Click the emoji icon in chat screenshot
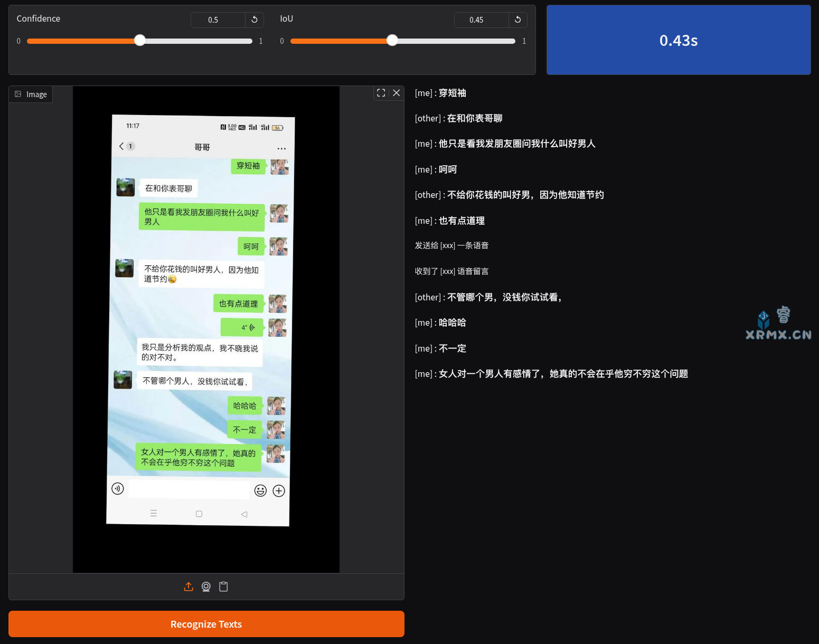 (x=260, y=490)
